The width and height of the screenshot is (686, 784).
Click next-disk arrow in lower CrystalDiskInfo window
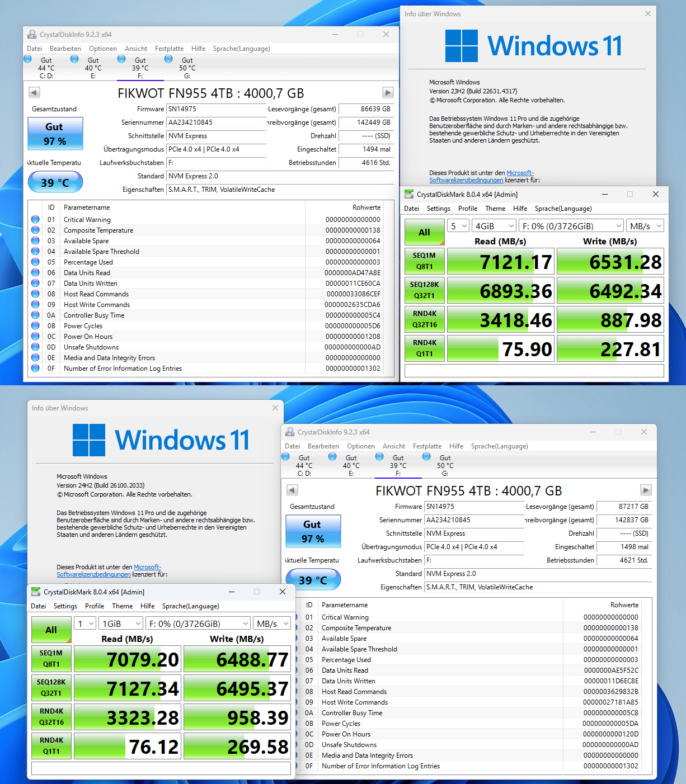pos(646,490)
